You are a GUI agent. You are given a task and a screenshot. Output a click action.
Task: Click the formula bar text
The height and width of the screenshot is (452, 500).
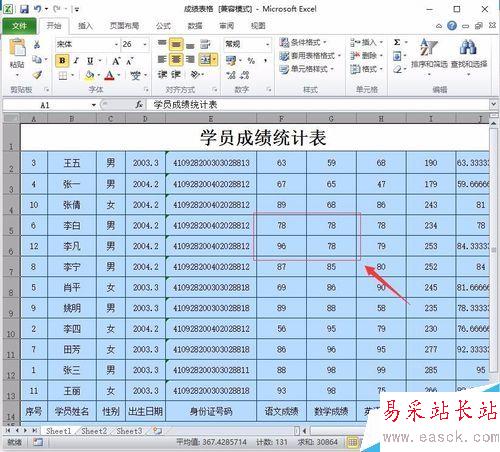tap(185, 105)
